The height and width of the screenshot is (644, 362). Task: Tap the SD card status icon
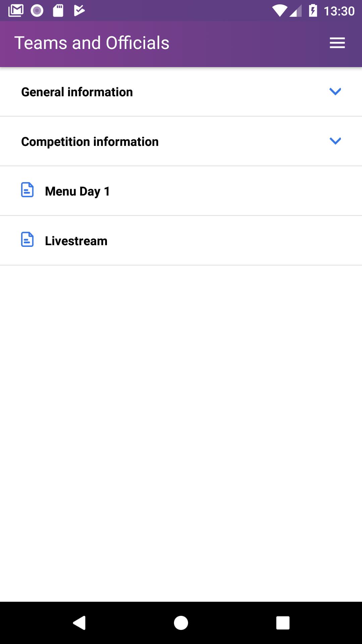click(x=58, y=11)
